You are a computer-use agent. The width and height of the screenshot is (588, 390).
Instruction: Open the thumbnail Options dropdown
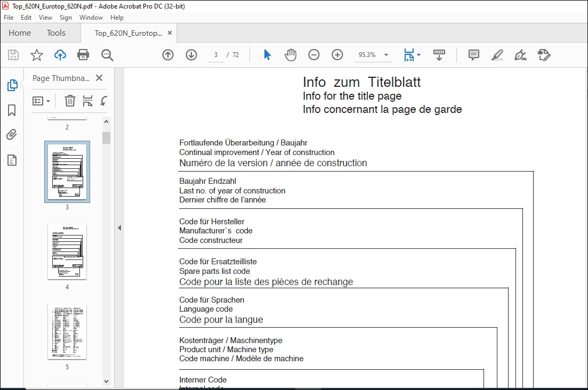41,101
